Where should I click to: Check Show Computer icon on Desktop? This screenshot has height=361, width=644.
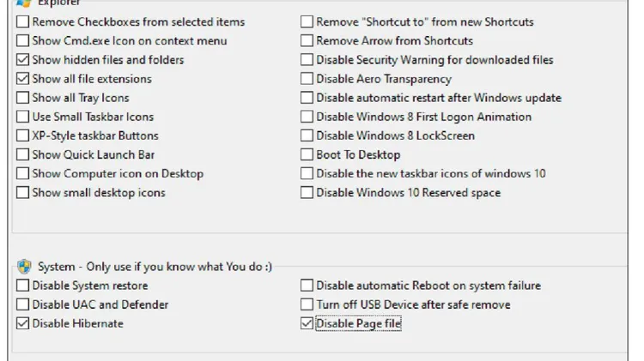pos(22,173)
